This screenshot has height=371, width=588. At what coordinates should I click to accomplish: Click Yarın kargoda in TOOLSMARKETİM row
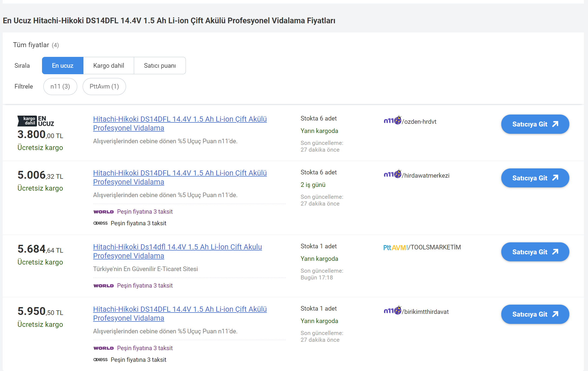(x=319, y=259)
